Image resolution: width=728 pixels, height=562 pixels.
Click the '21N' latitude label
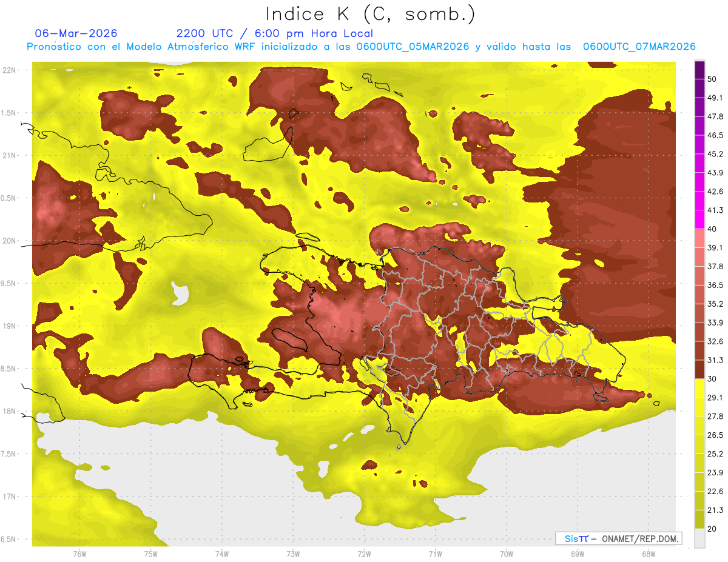coord(10,155)
